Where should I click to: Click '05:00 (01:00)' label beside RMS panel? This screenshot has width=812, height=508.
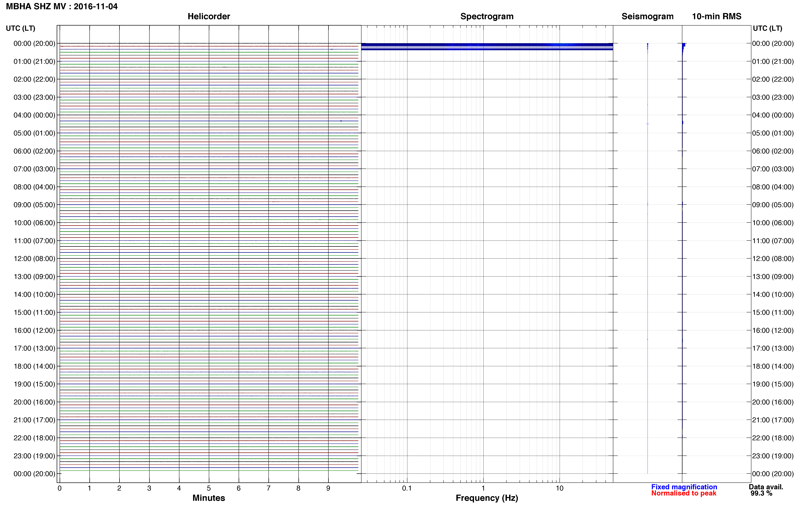tap(773, 133)
